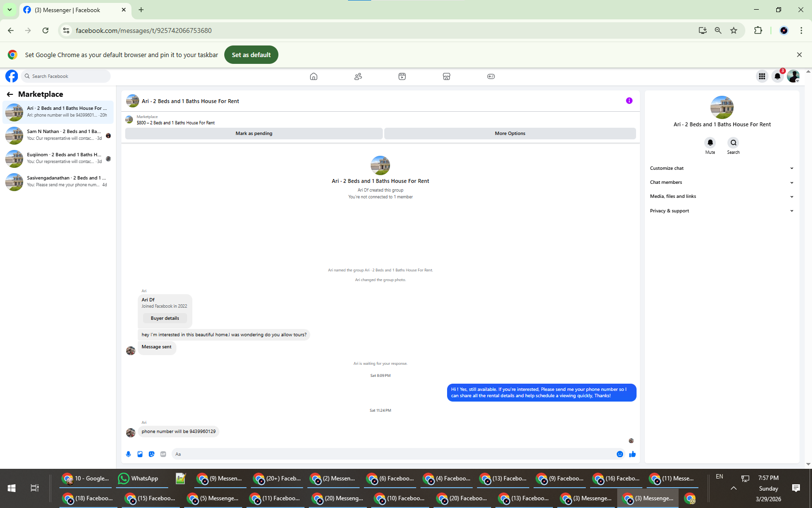Open Sam N Nathan conversation
The image size is (812, 508).
click(x=58, y=135)
